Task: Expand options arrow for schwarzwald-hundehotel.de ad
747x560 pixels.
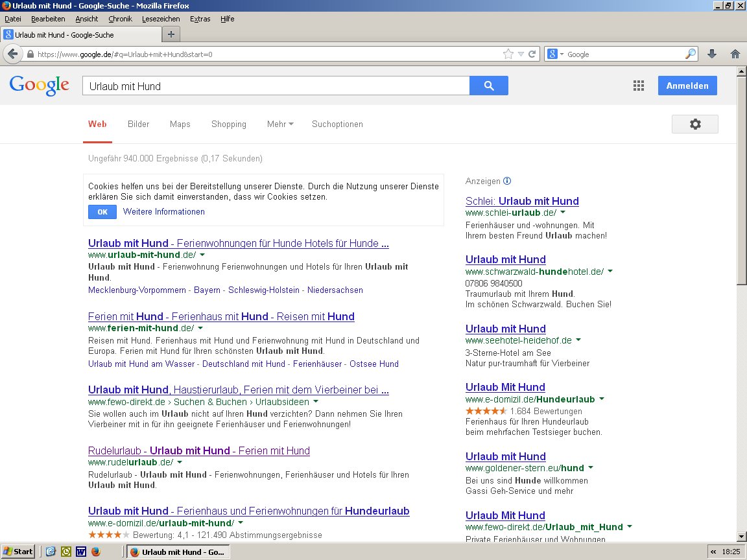Action: [x=610, y=272]
